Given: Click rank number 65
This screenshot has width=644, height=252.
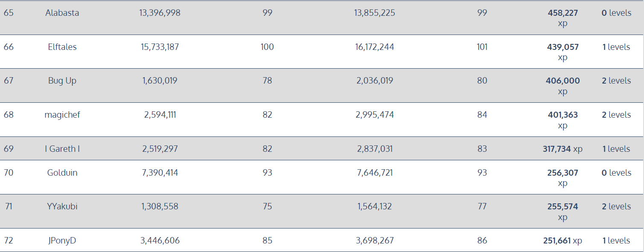Looking at the screenshot, I should pos(9,13).
